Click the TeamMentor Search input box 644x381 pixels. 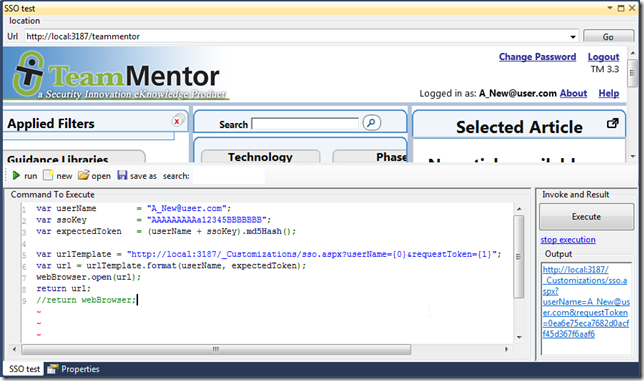click(305, 124)
